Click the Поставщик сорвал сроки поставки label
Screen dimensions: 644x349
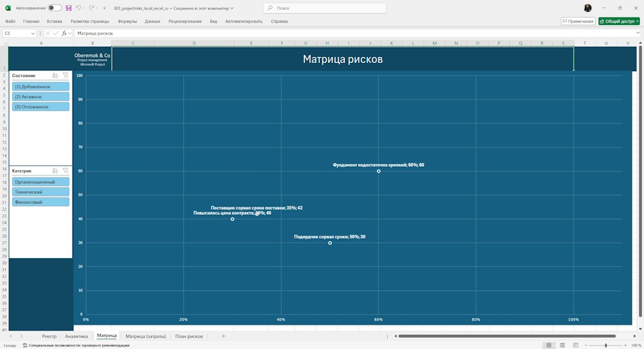coord(257,208)
